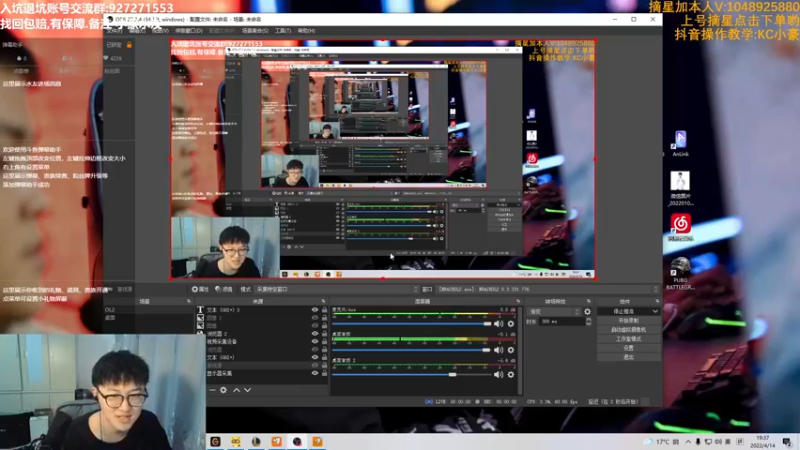Adjust transition duration 300 ms stepper
The width and height of the screenshot is (800, 450).
point(589,321)
